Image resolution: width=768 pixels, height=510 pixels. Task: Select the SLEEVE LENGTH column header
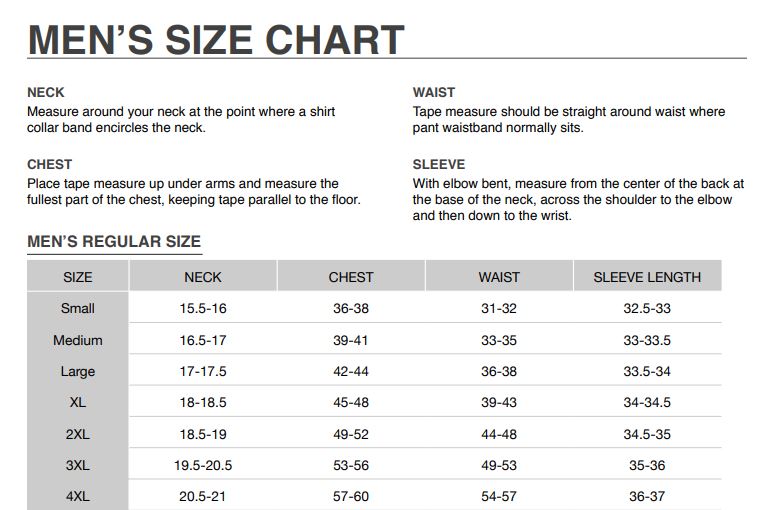[647, 277]
